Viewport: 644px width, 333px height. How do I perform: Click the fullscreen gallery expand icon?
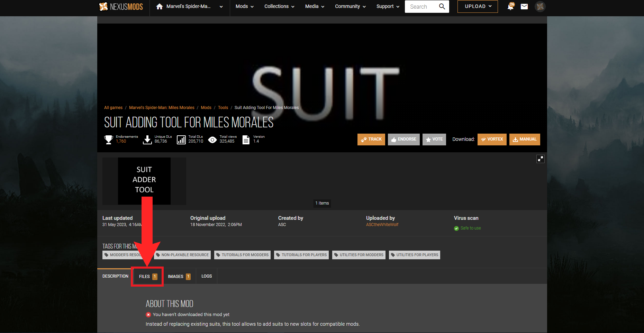[x=541, y=159]
